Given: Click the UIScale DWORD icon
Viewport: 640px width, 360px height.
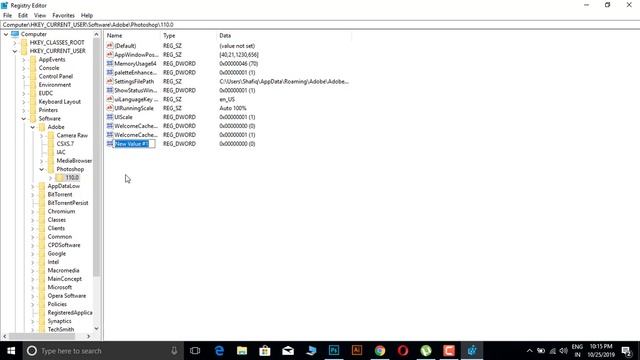Looking at the screenshot, I should click(x=110, y=117).
